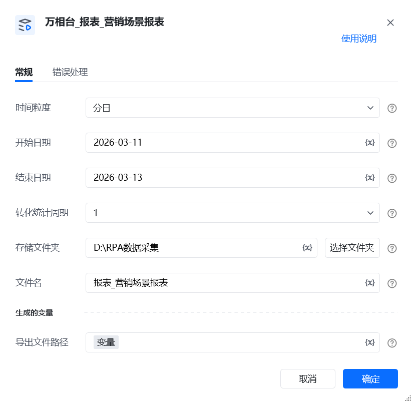Click the help icon beside 存储文件夹
The height and width of the screenshot is (403, 413).
[x=392, y=248]
